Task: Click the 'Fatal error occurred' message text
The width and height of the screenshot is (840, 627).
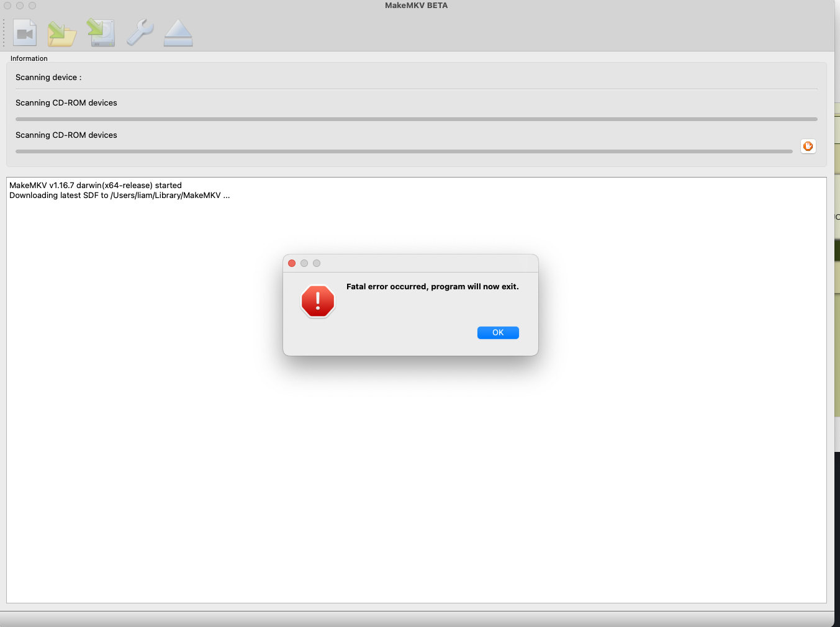Action: coord(432,287)
